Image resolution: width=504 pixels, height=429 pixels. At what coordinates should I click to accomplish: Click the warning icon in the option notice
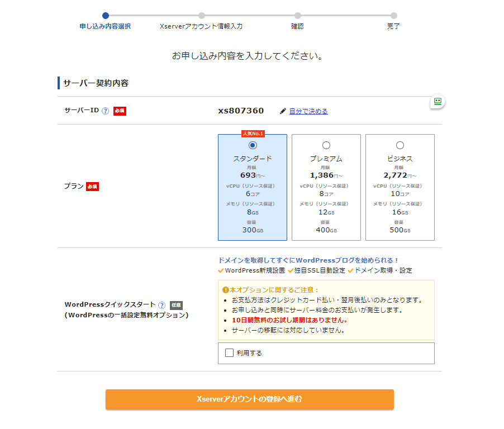coord(225,290)
